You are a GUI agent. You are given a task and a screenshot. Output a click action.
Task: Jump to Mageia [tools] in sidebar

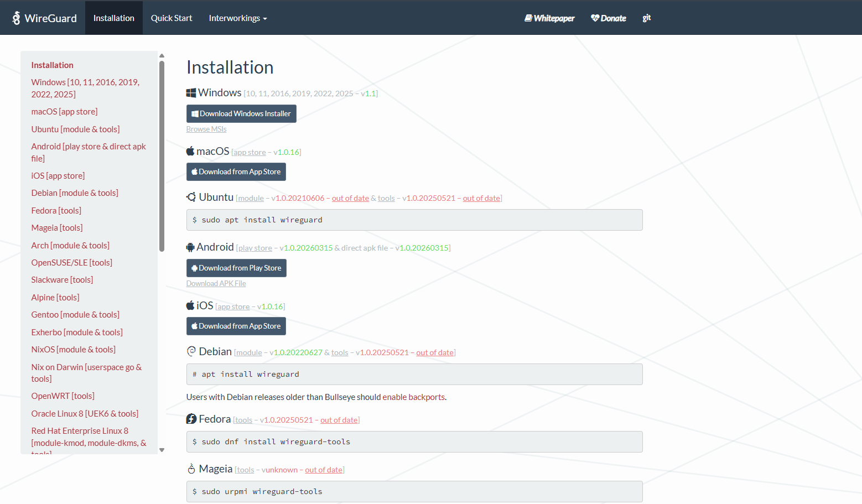coord(57,228)
